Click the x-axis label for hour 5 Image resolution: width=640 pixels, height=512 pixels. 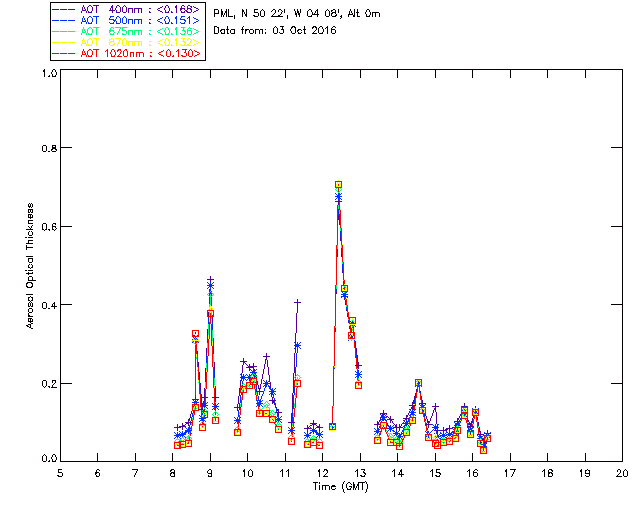point(60,473)
